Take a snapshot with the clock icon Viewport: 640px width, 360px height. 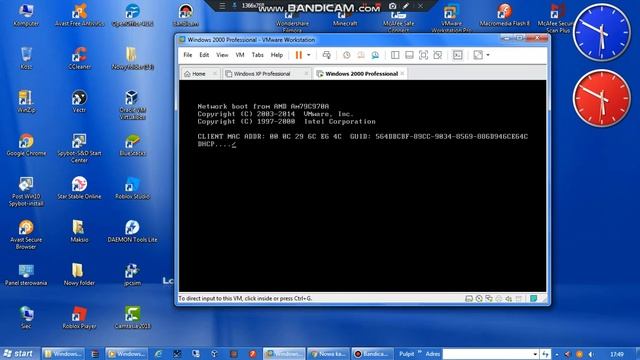click(x=347, y=55)
